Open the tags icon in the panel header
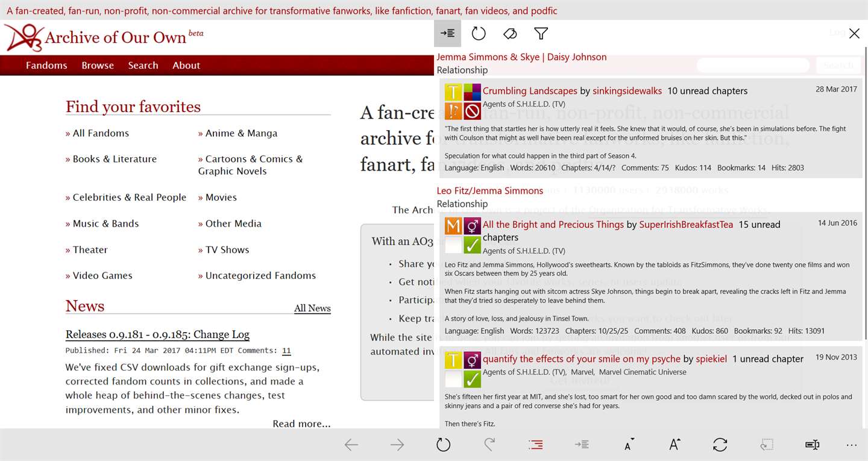 [510, 34]
